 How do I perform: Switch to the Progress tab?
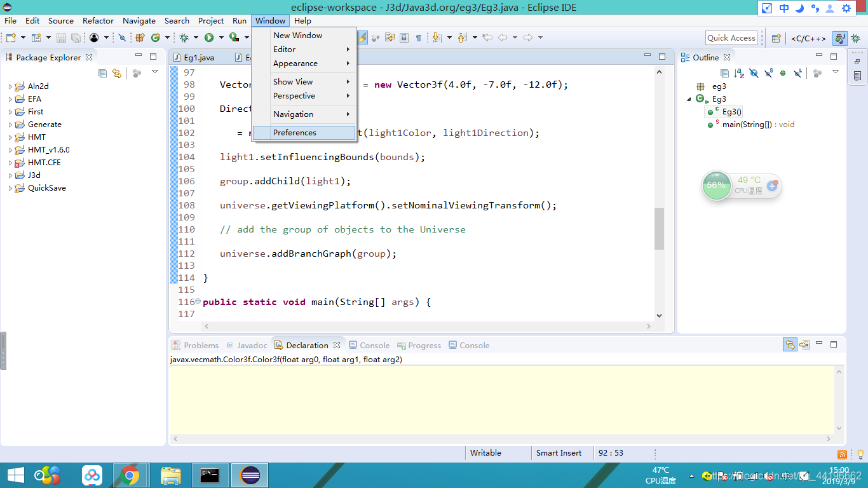419,345
